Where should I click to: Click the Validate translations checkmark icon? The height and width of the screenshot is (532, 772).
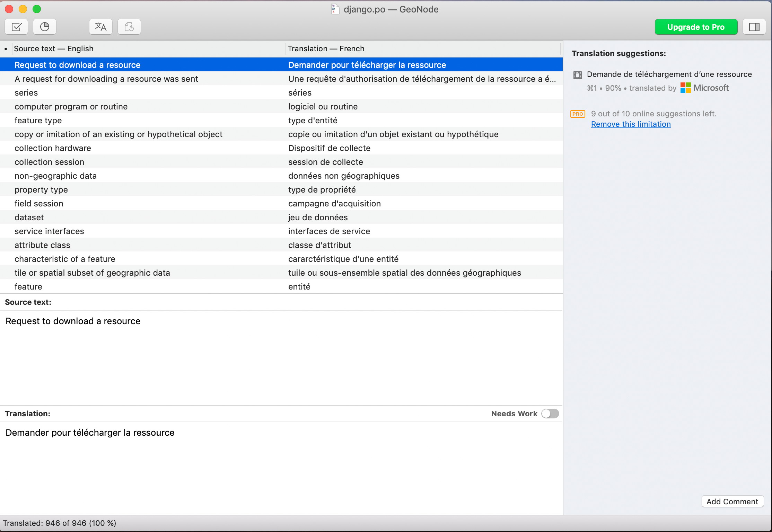click(16, 27)
